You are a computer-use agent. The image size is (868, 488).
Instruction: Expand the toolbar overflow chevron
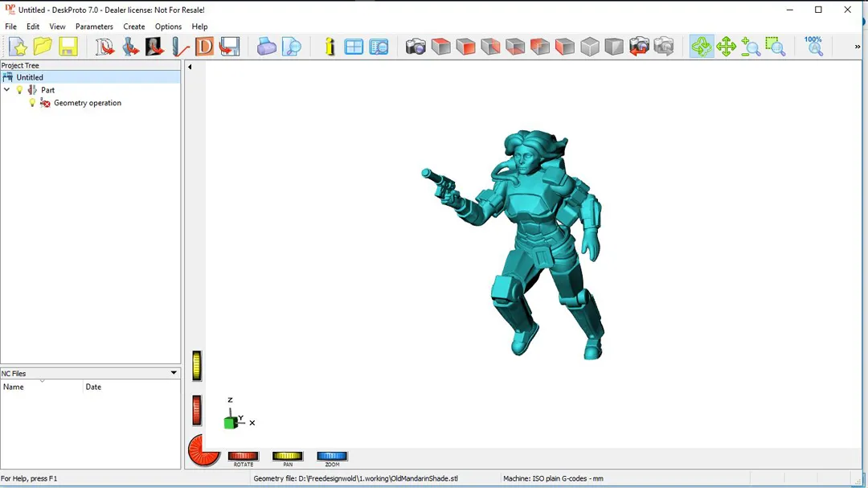point(857,47)
